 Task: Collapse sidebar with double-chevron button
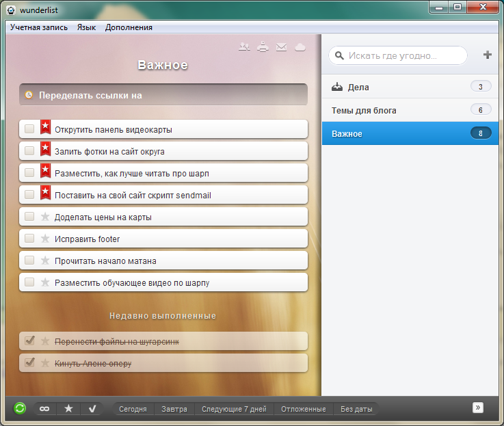tap(477, 408)
